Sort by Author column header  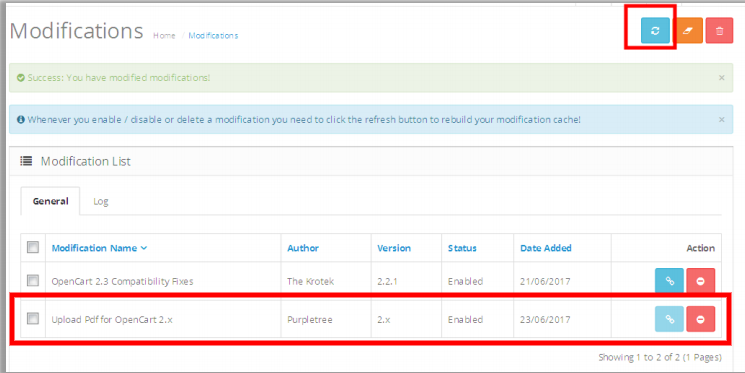point(303,248)
